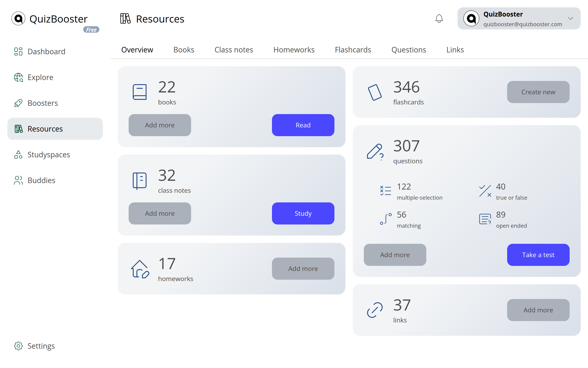This screenshot has width=588, height=368.
Task: Open the Homeworks tab
Action: [294, 50]
